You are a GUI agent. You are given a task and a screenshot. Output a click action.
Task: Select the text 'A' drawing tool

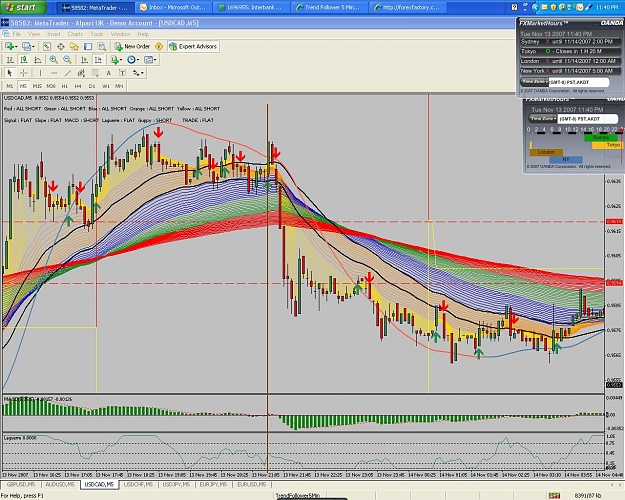tap(108, 73)
